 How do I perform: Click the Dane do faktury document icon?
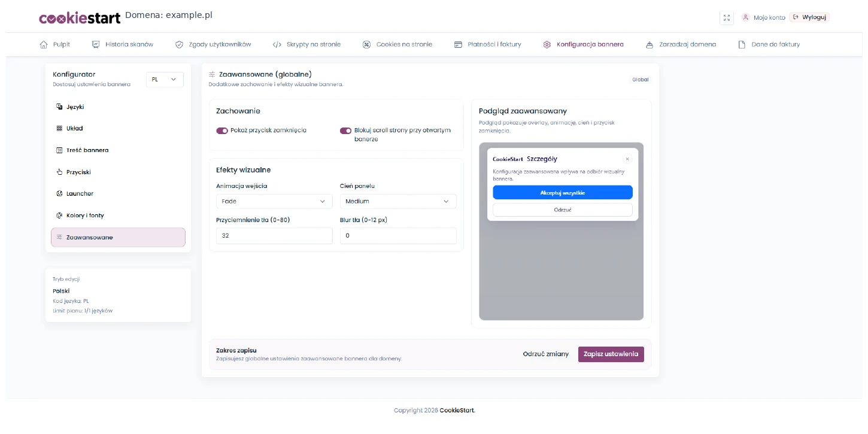742,44
